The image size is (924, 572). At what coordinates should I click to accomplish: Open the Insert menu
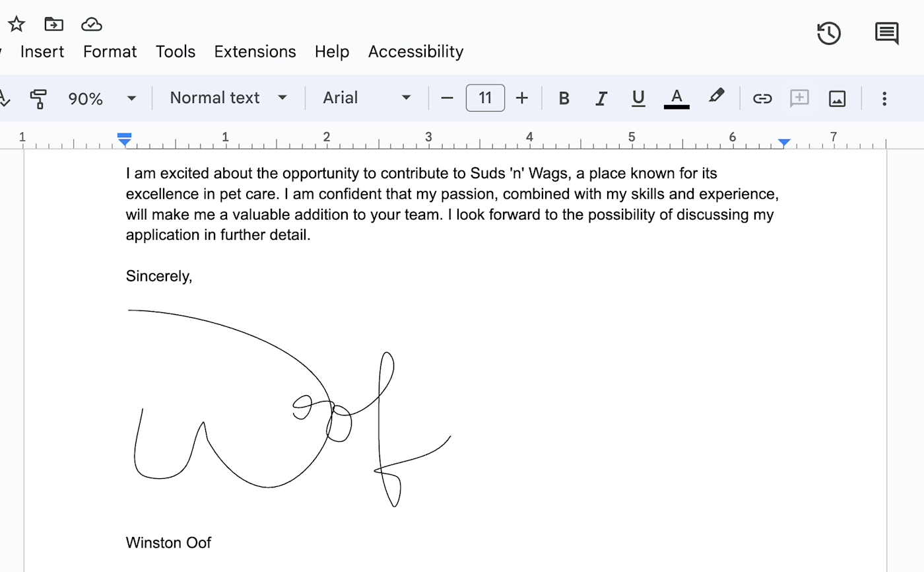tap(42, 52)
